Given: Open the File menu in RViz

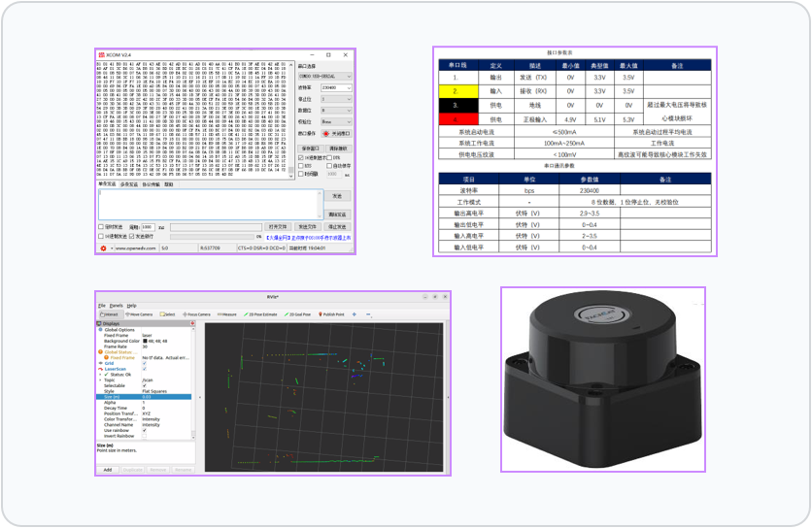Looking at the screenshot, I should 101,305.
